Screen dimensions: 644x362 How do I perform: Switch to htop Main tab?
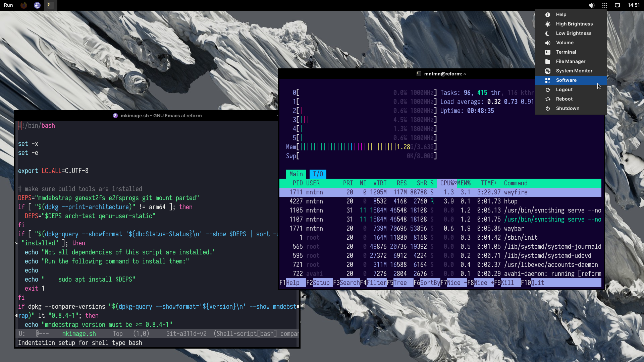point(296,174)
